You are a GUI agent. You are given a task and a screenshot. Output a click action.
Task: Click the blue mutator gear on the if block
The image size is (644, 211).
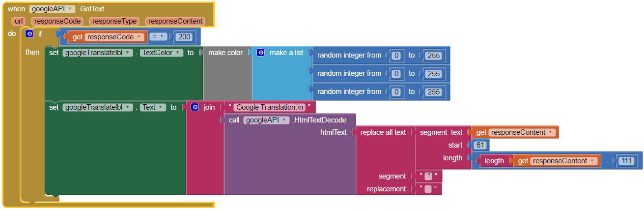coord(29,33)
